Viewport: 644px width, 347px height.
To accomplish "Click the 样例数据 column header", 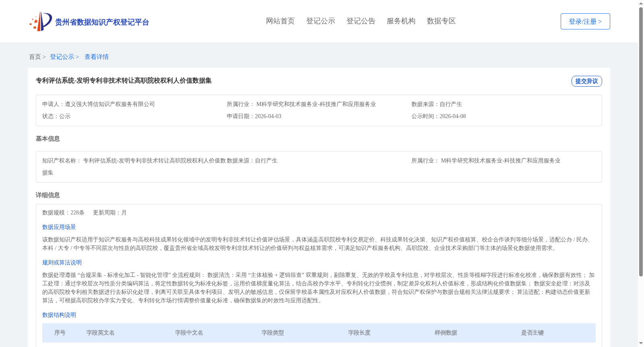I will [x=446, y=332].
